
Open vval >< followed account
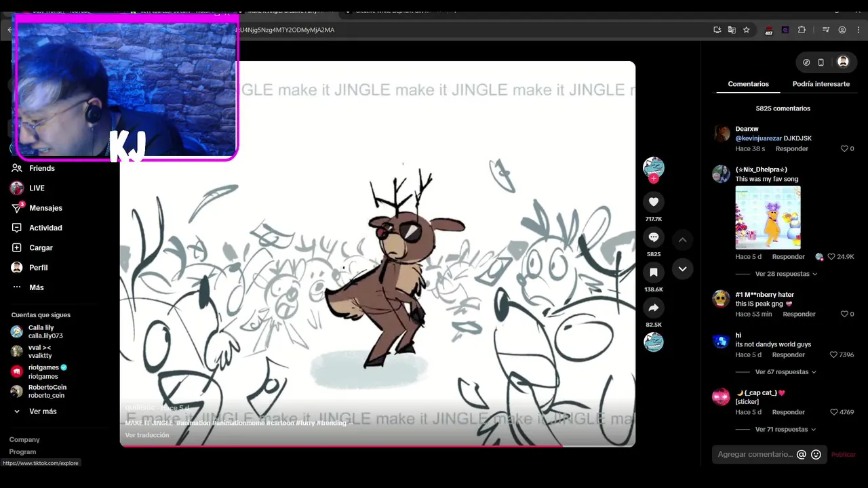click(40, 351)
